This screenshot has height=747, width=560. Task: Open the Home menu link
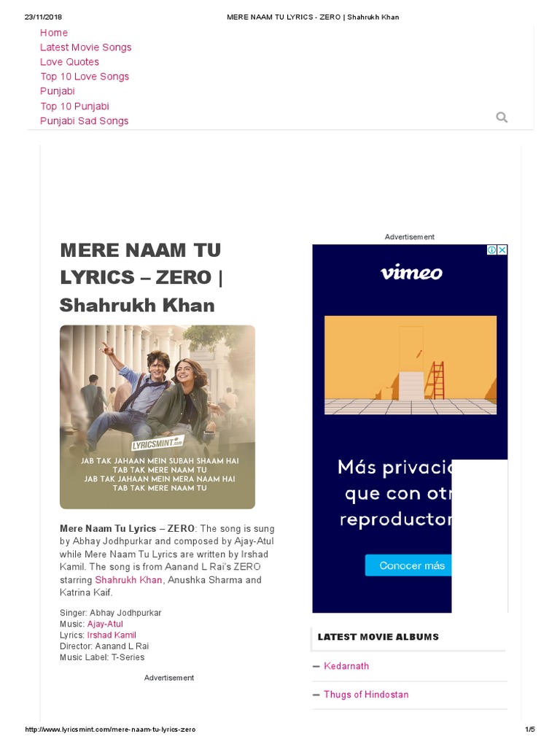[54, 33]
